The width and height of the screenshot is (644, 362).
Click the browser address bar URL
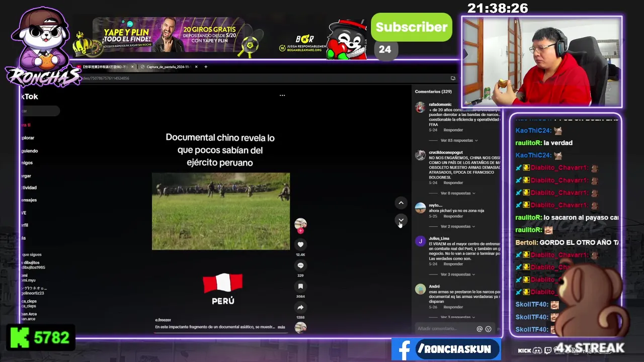[x=106, y=78]
